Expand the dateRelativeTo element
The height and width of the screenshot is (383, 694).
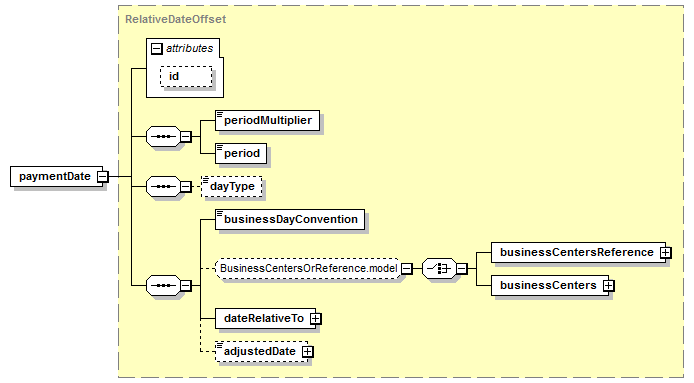point(316,318)
